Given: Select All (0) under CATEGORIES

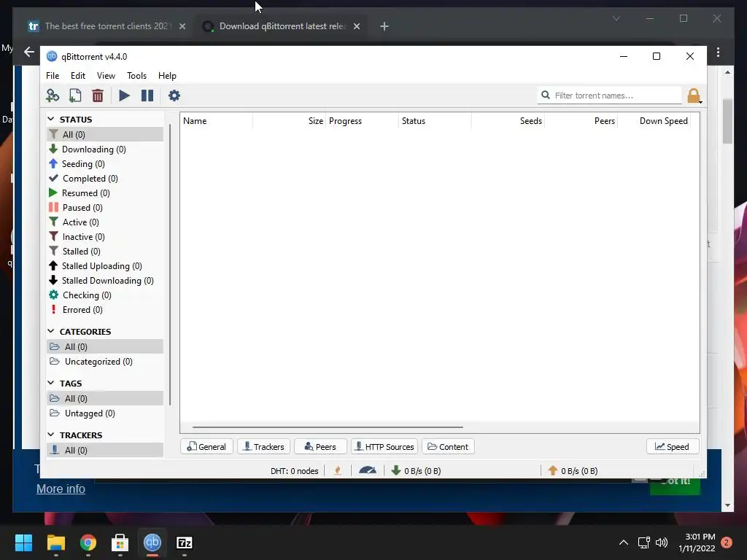Looking at the screenshot, I should click(x=105, y=346).
